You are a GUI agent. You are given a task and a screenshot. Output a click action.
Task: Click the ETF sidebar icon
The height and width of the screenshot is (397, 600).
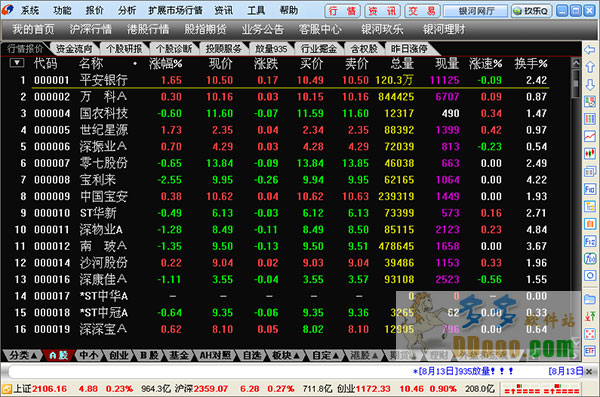(x=590, y=351)
